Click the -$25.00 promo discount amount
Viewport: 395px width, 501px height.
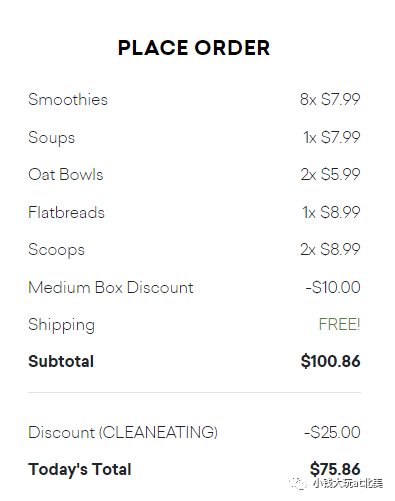332,432
